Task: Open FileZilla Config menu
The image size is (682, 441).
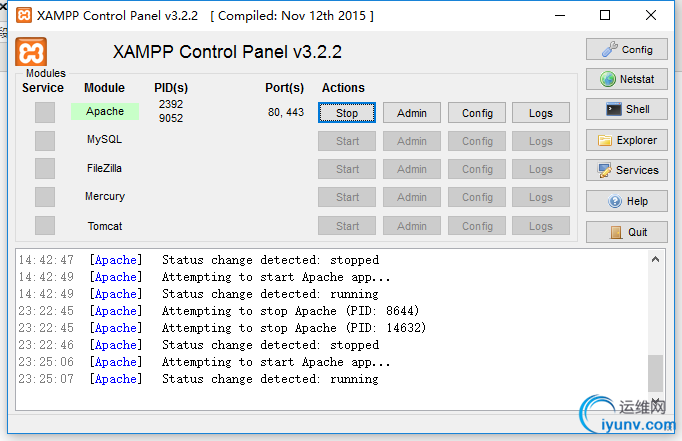Action: pos(477,169)
